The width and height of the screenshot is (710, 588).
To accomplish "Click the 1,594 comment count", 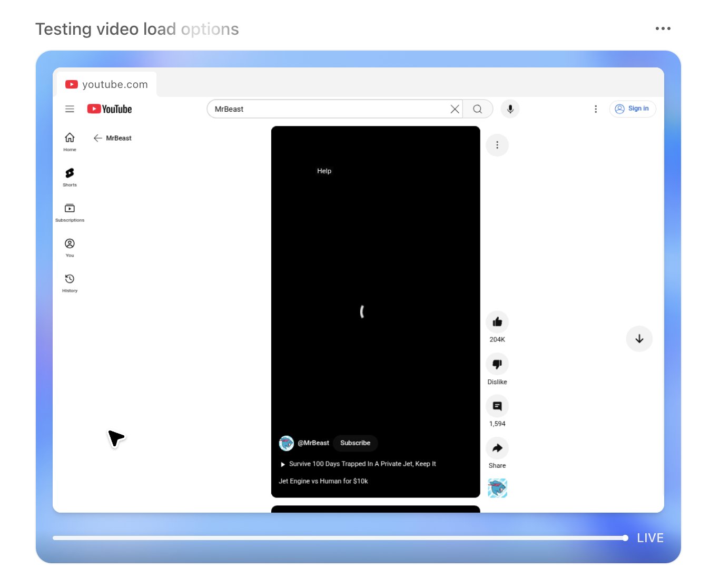I will coord(497,424).
